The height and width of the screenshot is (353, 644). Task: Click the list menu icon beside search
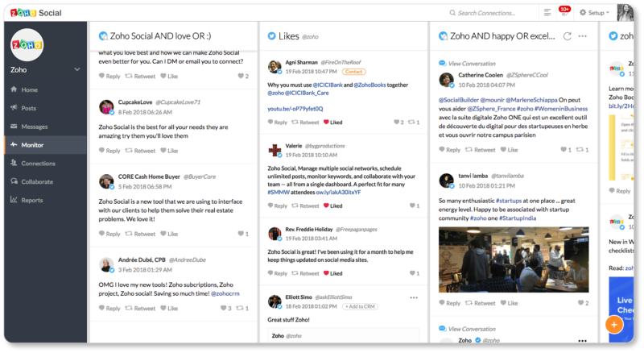[547, 13]
